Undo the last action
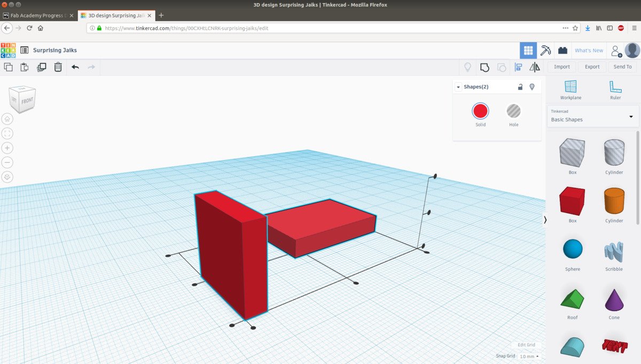The height and width of the screenshot is (364, 641). click(x=75, y=67)
